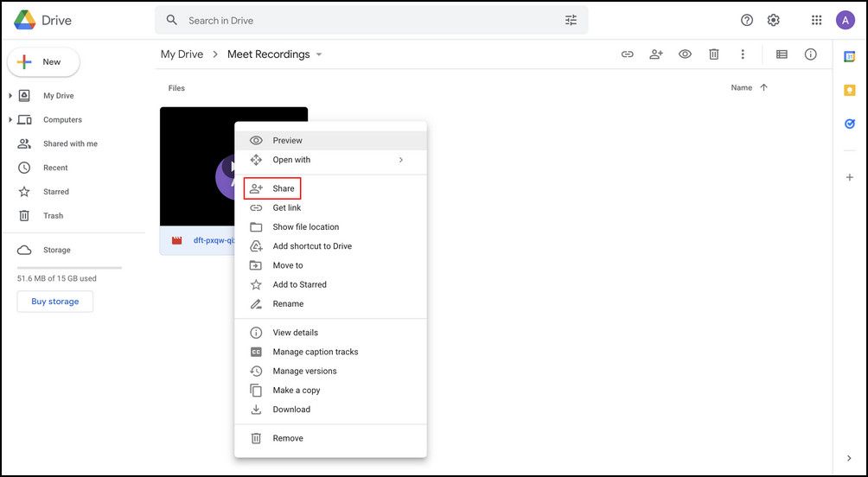Choose Move to menu entry

(x=330, y=265)
